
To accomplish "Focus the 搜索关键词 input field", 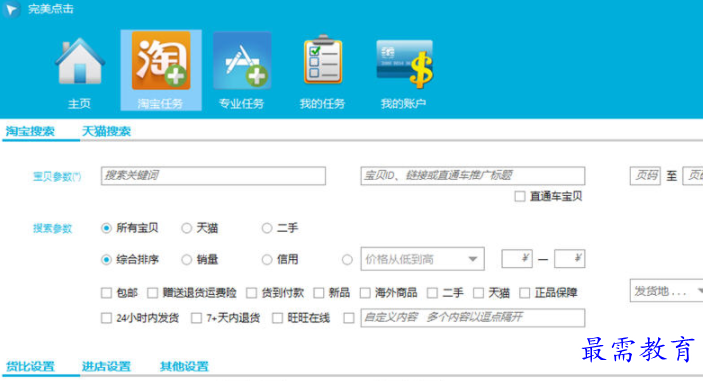I will pos(213,176).
